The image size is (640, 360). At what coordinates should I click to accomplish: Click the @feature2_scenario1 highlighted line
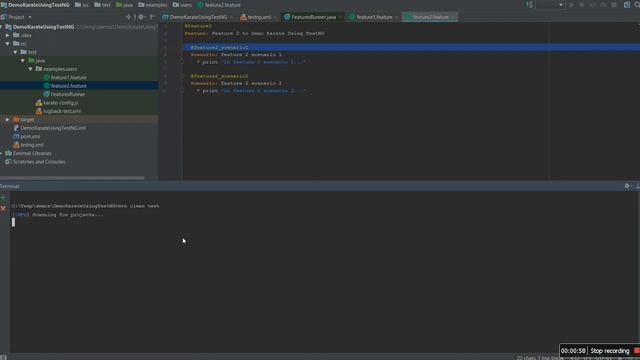point(411,47)
